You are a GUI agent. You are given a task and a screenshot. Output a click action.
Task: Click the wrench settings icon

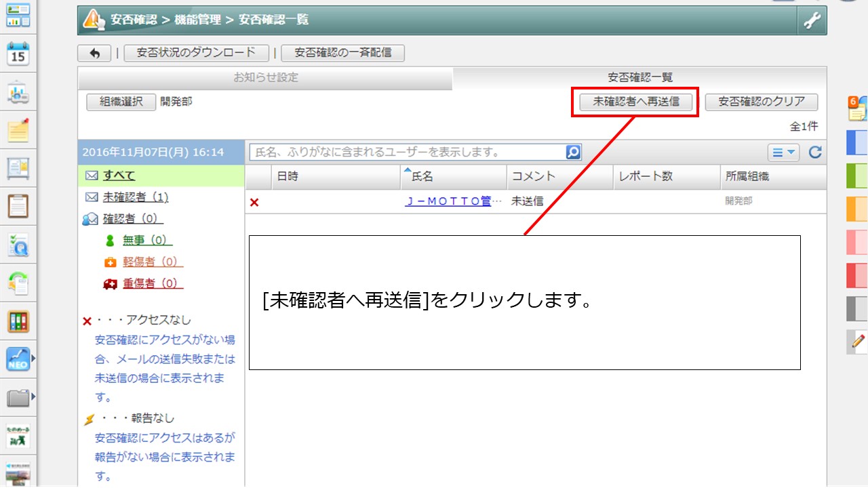(x=812, y=21)
